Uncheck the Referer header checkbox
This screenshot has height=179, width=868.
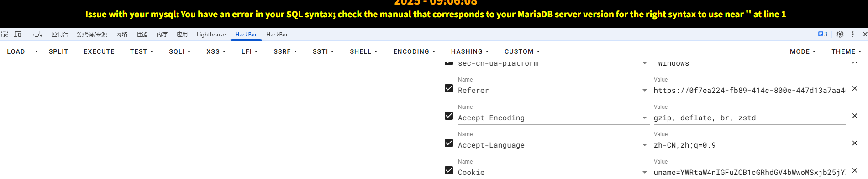tap(449, 88)
